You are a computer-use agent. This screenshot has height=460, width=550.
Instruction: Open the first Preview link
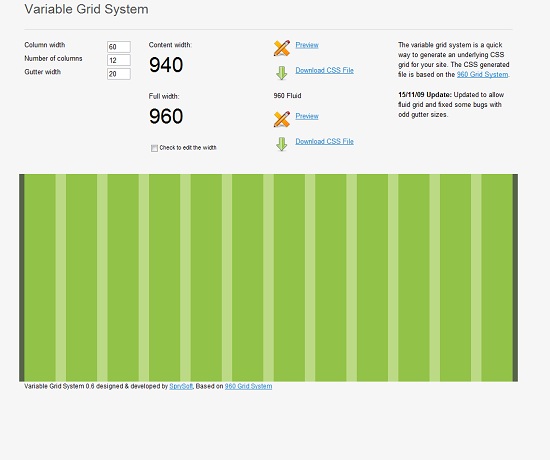click(x=307, y=45)
